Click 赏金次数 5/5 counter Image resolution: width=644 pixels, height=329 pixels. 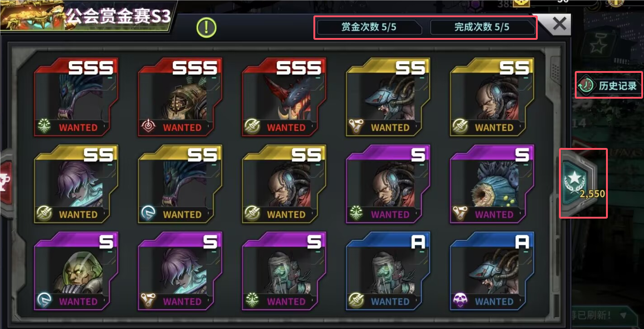pos(369,27)
